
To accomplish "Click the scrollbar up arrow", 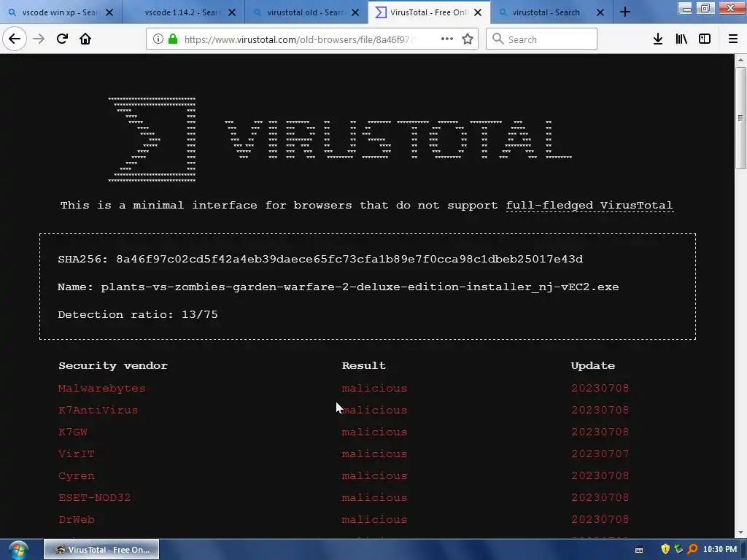I will (740, 60).
